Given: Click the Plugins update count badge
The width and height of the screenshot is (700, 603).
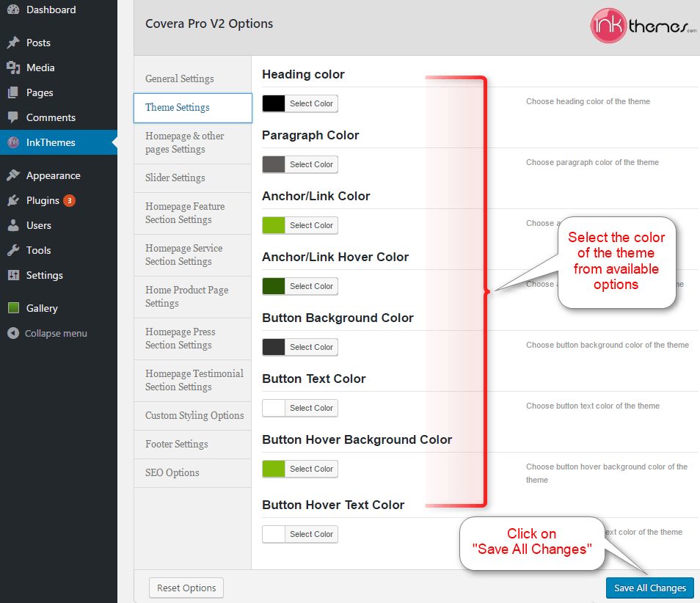Looking at the screenshot, I should click(x=69, y=200).
